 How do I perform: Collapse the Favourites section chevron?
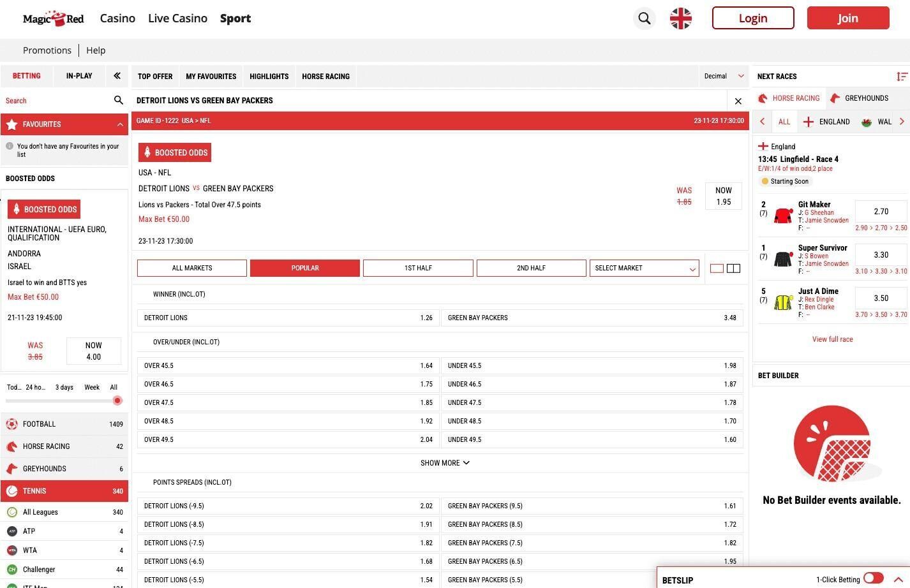[x=120, y=124]
